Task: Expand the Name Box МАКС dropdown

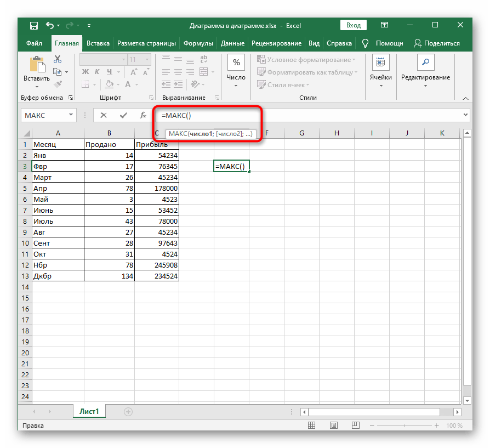Action: pos(71,115)
